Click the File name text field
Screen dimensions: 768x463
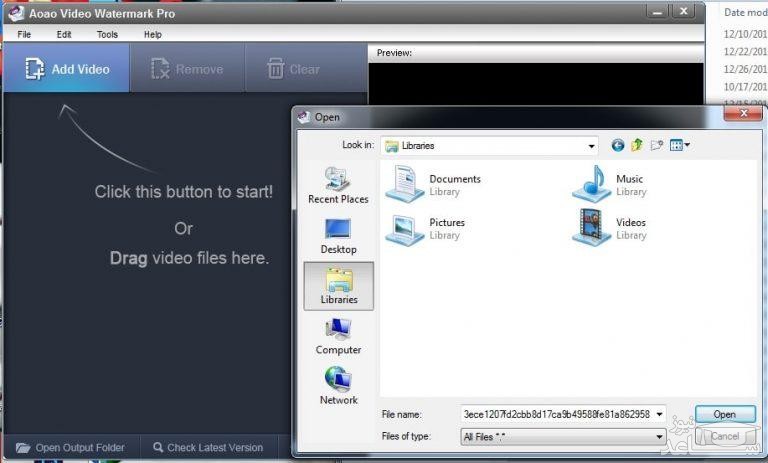pyautogui.click(x=556, y=414)
